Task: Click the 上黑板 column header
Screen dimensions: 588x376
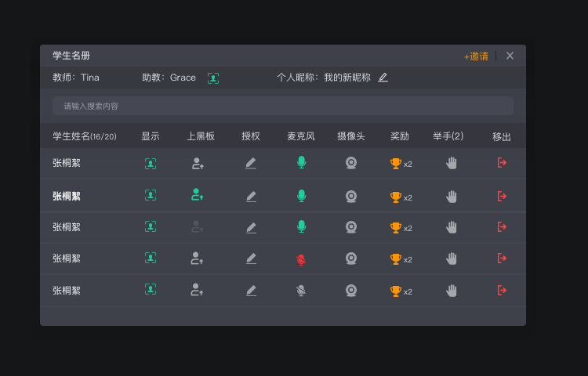Action: point(201,136)
